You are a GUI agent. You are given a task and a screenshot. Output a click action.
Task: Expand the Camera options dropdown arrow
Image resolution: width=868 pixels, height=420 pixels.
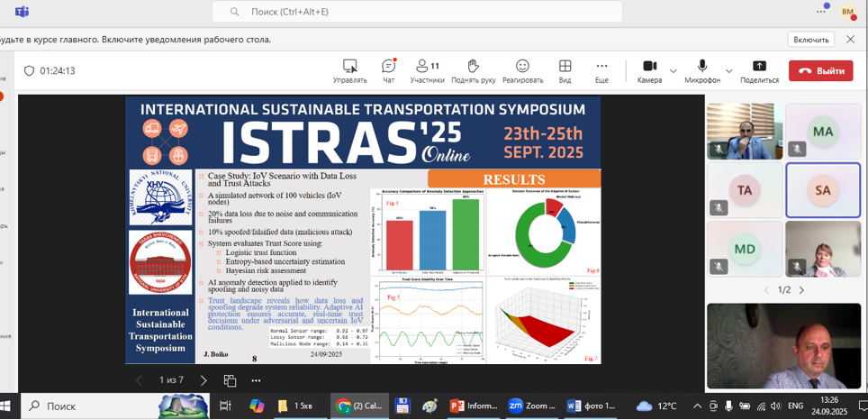tap(674, 70)
